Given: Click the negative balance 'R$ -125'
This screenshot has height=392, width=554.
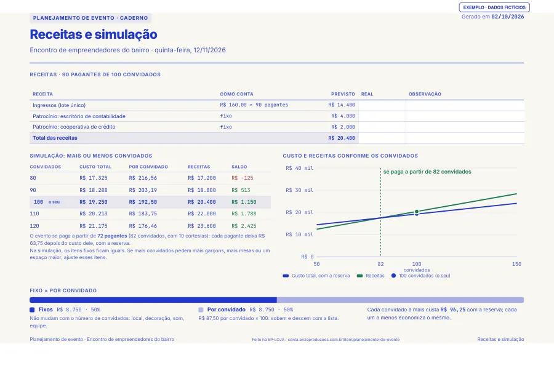Looking at the screenshot, I should point(242,178).
